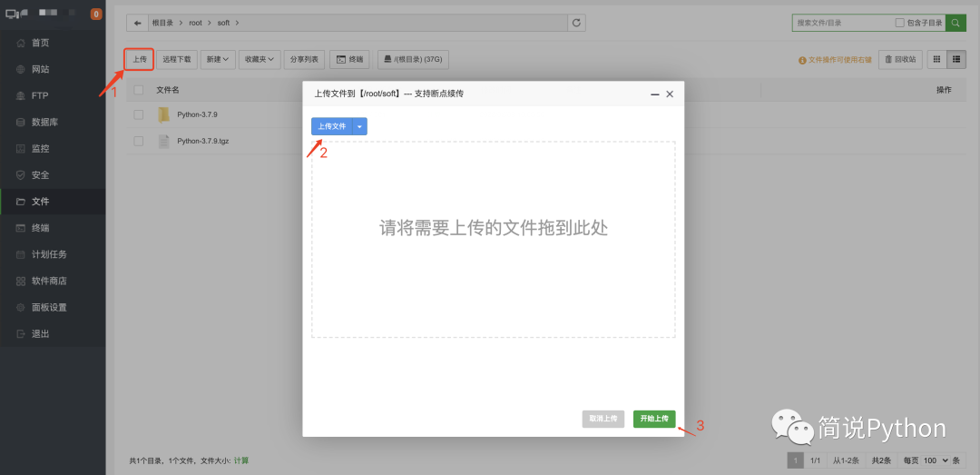Screen dimensions: 980x475
Task: Click the 根目录 breadcrumb
Action: click(x=163, y=23)
